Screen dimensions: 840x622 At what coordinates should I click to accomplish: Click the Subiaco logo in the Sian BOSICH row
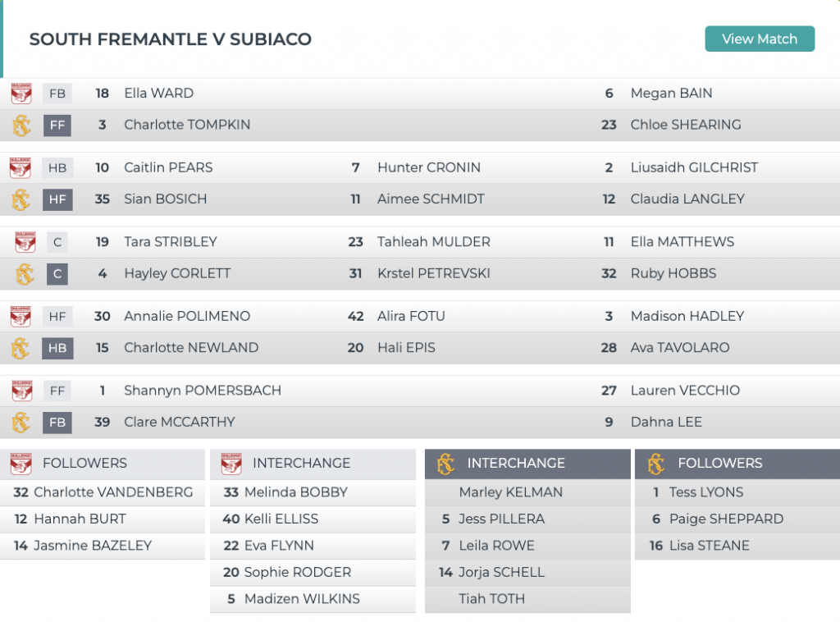point(21,199)
